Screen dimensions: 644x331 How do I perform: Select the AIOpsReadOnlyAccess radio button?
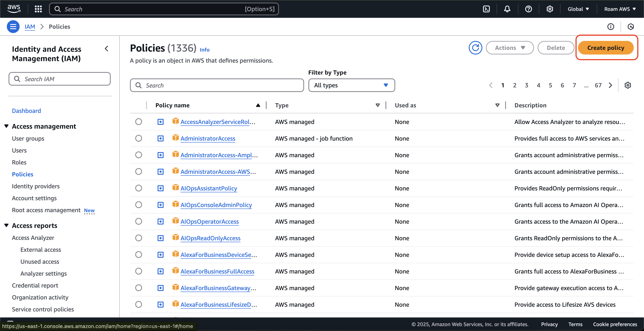tap(138, 238)
